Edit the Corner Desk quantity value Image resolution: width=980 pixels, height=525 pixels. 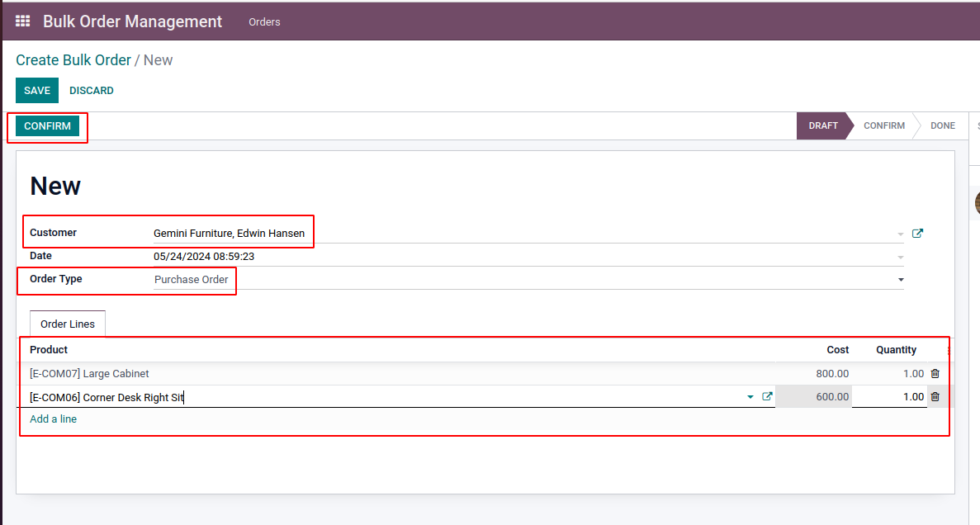[889, 397]
